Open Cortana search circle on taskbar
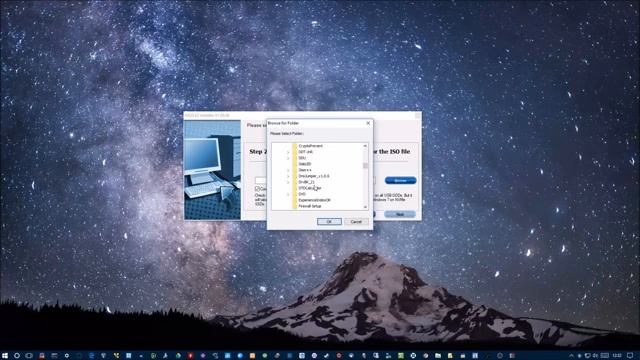Screen dimensions: 640x360 point(17,356)
